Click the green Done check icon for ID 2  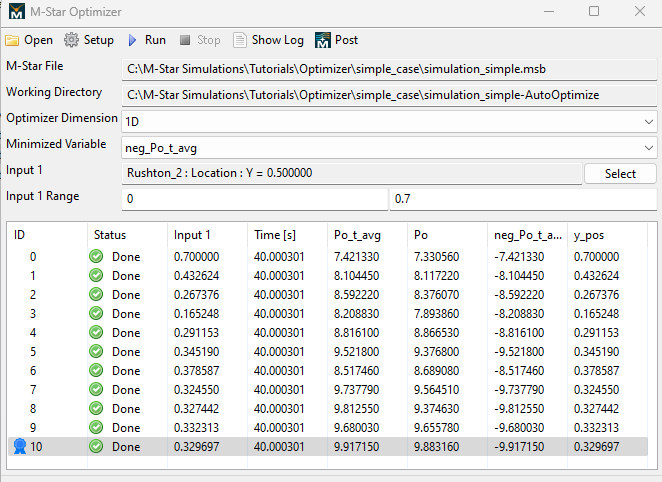pos(96,294)
